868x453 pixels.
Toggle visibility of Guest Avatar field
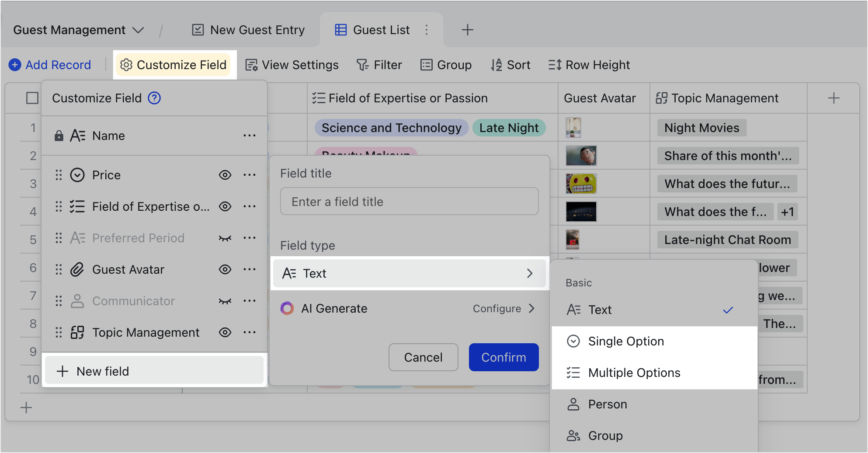225,269
